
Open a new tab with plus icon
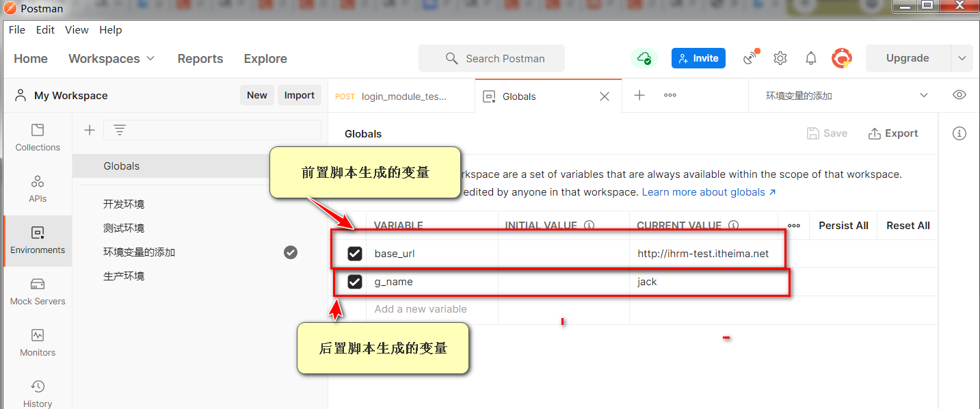pos(639,95)
